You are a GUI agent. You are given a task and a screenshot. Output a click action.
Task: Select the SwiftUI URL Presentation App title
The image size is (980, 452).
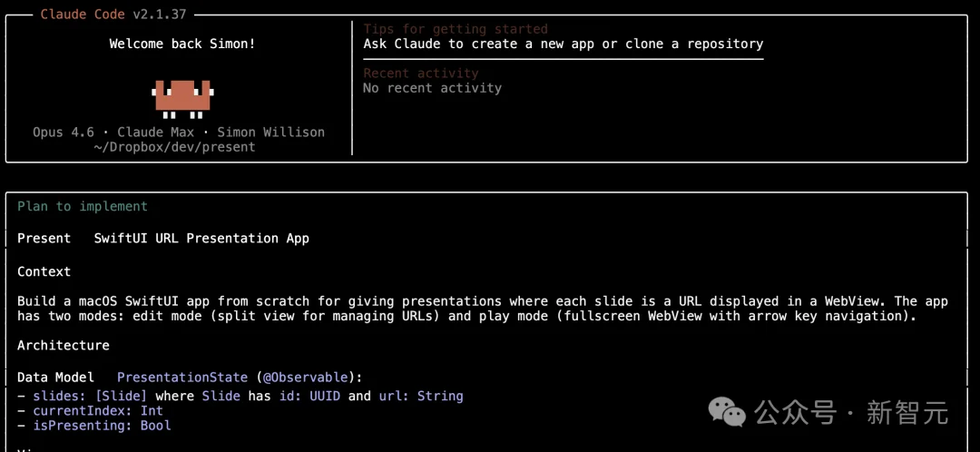tap(201, 239)
